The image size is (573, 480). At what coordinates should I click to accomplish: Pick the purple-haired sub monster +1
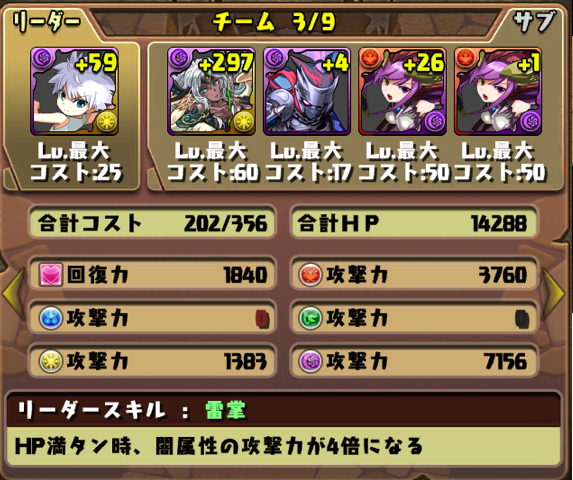tap(498, 91)
